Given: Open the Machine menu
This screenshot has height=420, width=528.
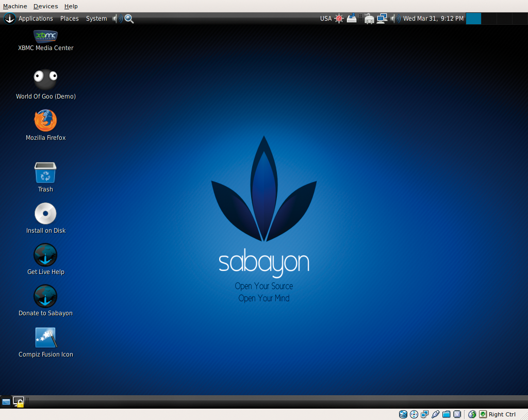Looking at the screenshot, I should pyautogui.click(x=15, y=6).
